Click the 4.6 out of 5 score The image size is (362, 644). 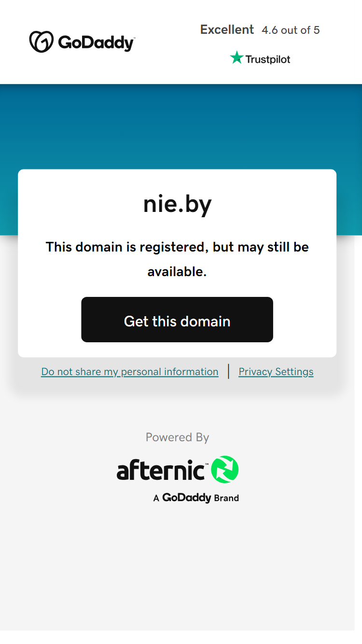291,30
